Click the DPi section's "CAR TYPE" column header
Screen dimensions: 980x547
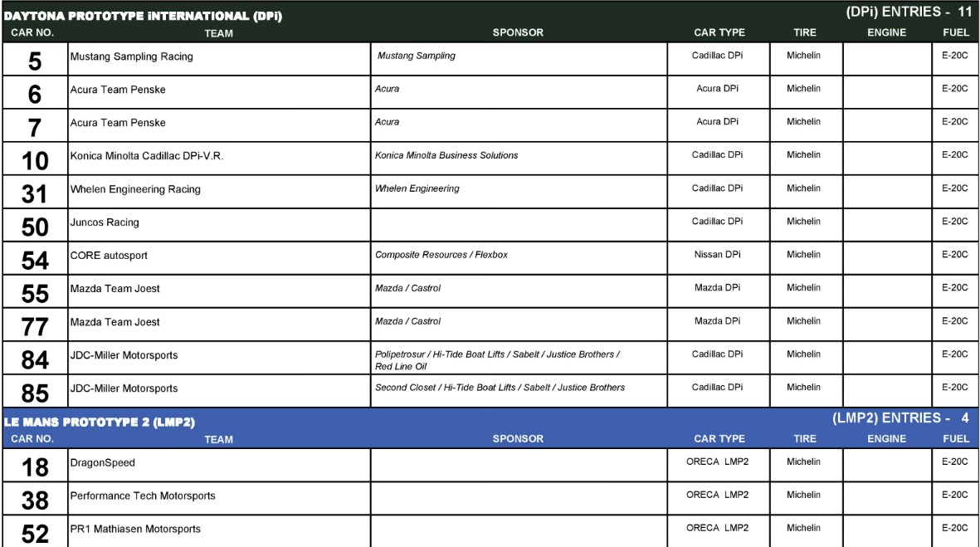click(719, 32)
